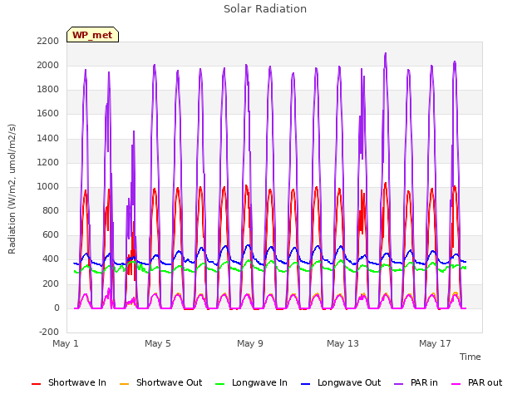Click the 600 y-axis tick label
The image size is (532, 399).
tap(51, 235)
